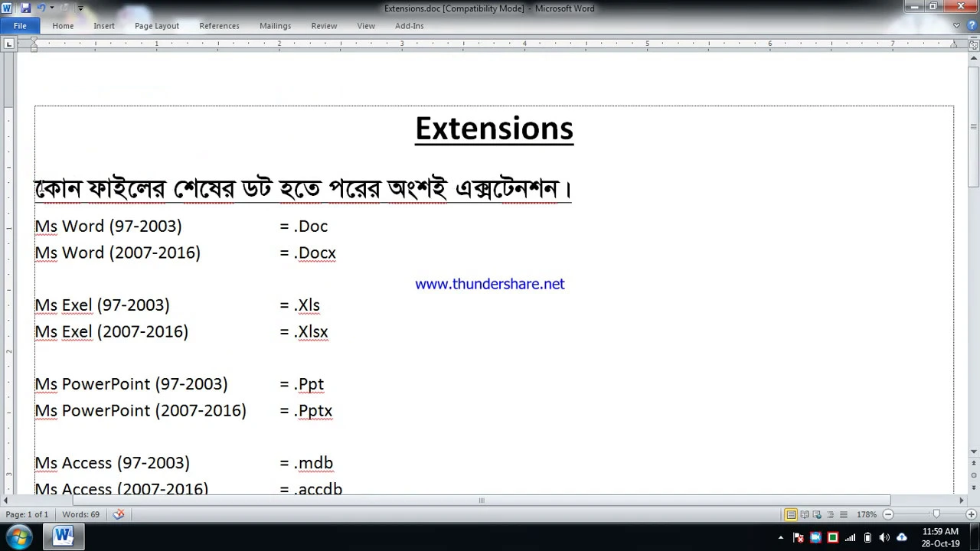Click the Zoom Out minus button
Image resolution: width=980 pixels, height=551 pixels.
(888, 514)
